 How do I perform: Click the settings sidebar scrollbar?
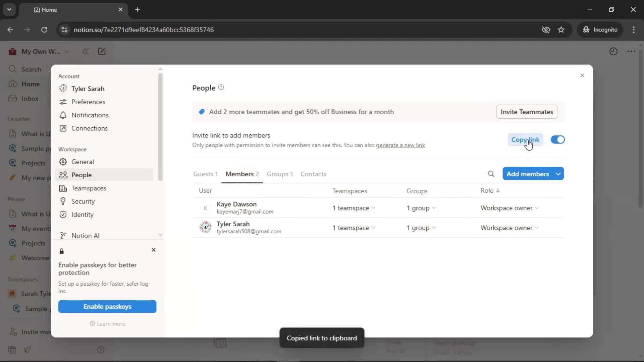pyautogui.click(x=160, y=127)
